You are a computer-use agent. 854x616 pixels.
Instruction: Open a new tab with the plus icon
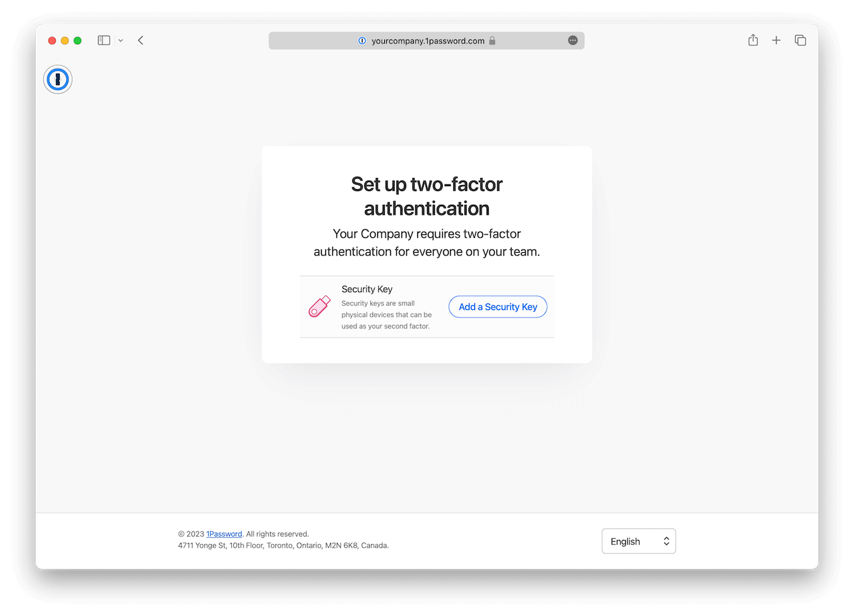click(x=776, y=40)
